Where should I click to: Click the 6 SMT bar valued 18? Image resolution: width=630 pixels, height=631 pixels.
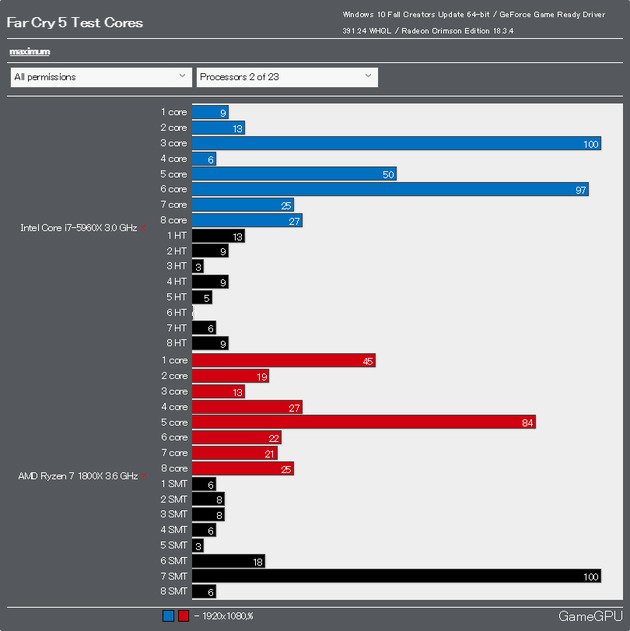[x=228, y=561]
